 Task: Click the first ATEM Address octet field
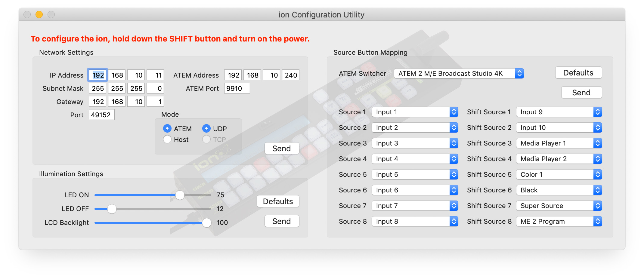tap(233, 75)
